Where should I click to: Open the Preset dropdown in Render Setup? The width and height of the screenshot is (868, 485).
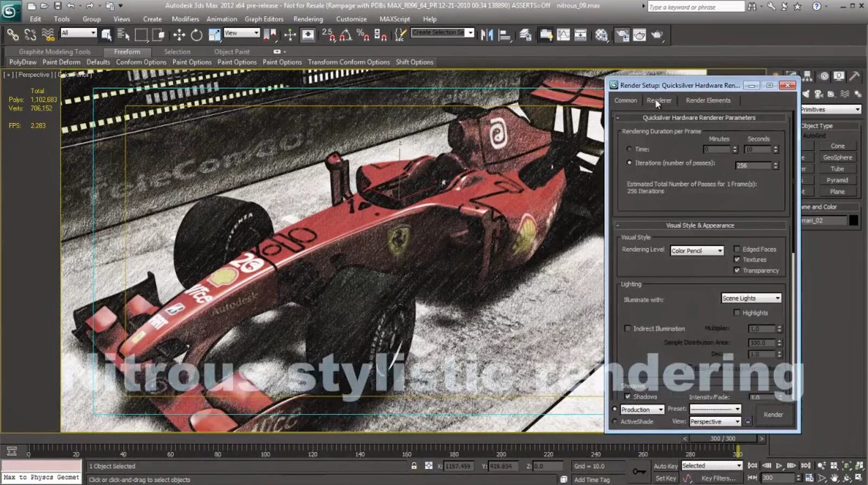coord(715,409)
